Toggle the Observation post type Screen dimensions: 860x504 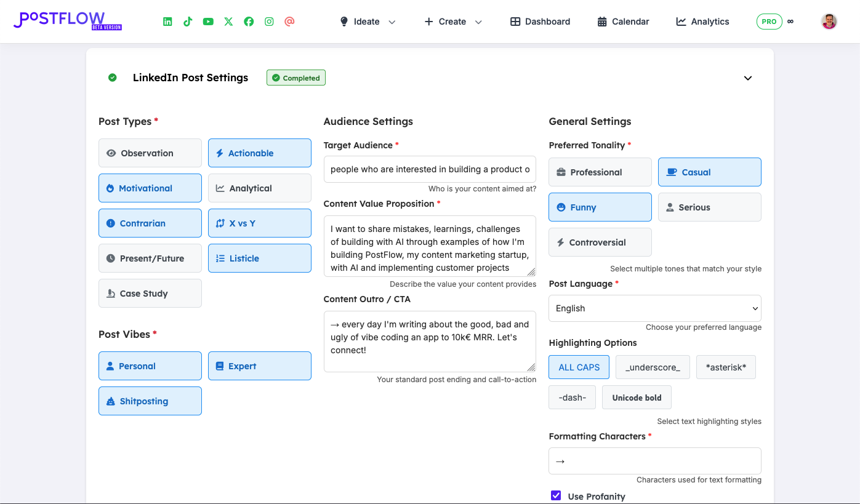tap(150, 153)
